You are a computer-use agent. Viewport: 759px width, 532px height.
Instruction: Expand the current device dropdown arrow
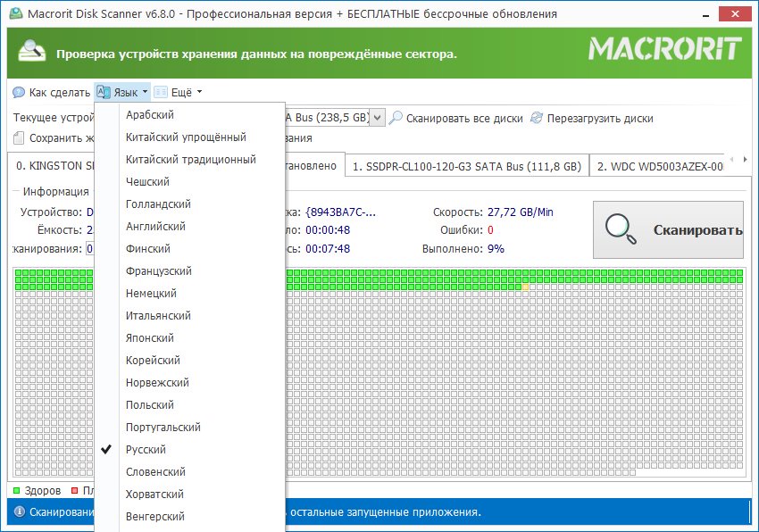click(x=378, y=118)
